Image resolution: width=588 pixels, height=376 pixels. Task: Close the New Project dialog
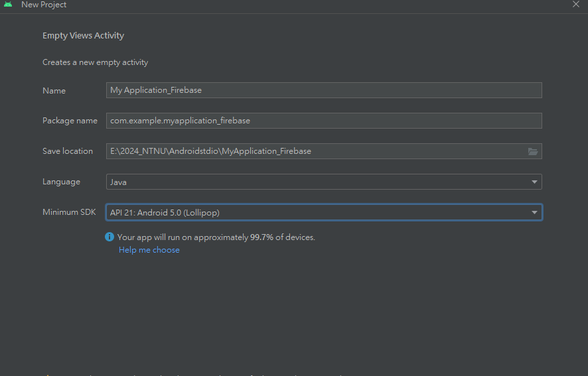pyautogui.click(x=576, y=5)
